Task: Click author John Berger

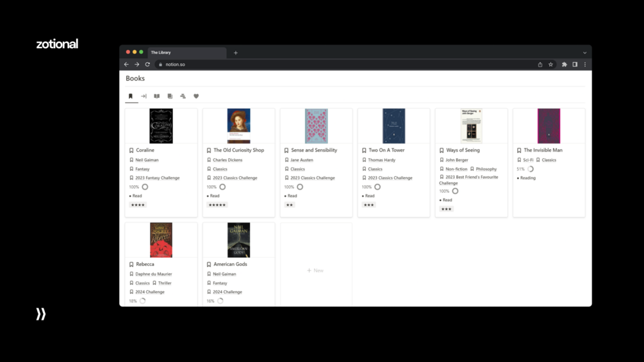Action: coord(457,160)
